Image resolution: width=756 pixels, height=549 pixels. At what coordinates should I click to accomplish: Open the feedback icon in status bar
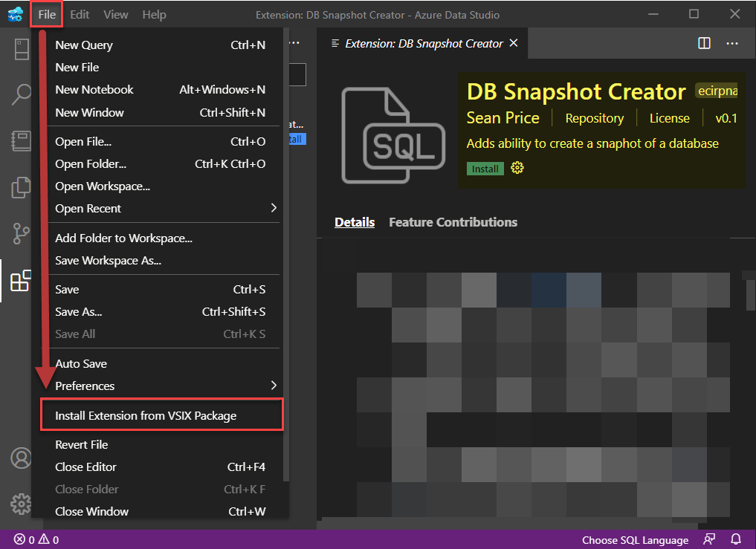pyautogui.click(x=709, y=539)
